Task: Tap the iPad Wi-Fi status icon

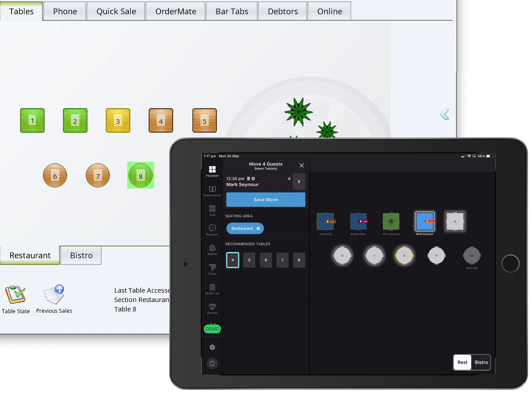Action: [469, 156]
